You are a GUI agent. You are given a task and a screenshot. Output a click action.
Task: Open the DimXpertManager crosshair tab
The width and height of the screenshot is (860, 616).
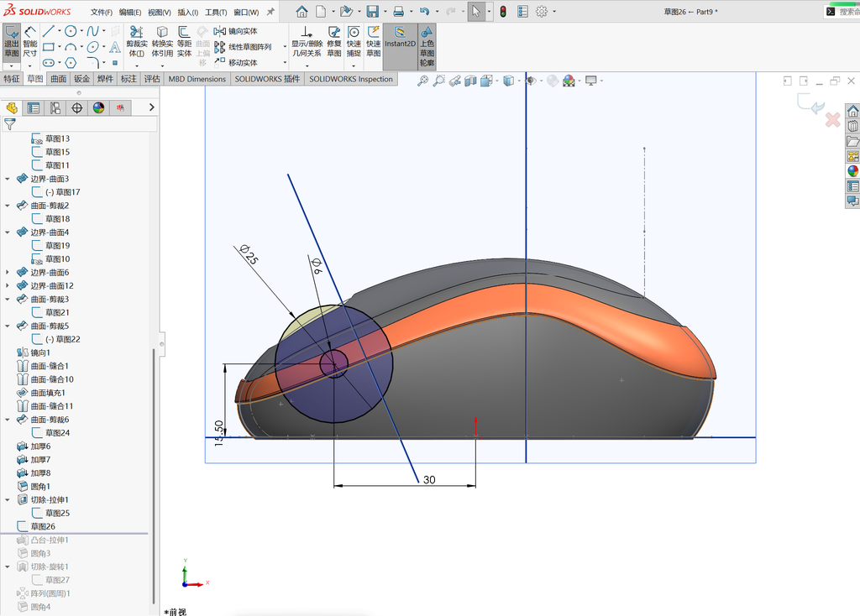(76, 108)
